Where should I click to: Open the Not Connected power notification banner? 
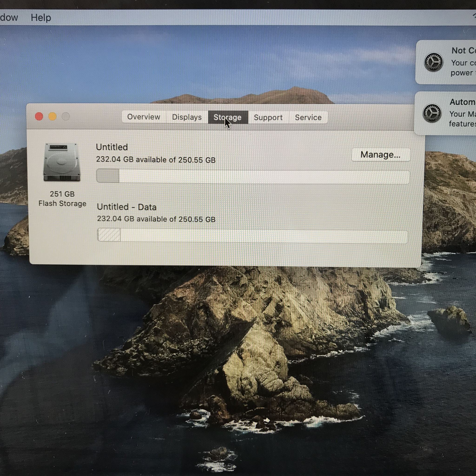458,62
